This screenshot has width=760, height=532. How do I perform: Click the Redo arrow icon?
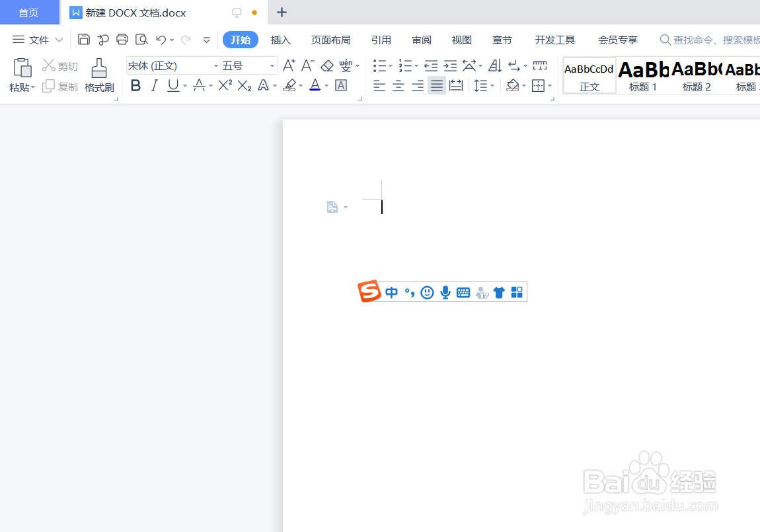tap(186, 40)
